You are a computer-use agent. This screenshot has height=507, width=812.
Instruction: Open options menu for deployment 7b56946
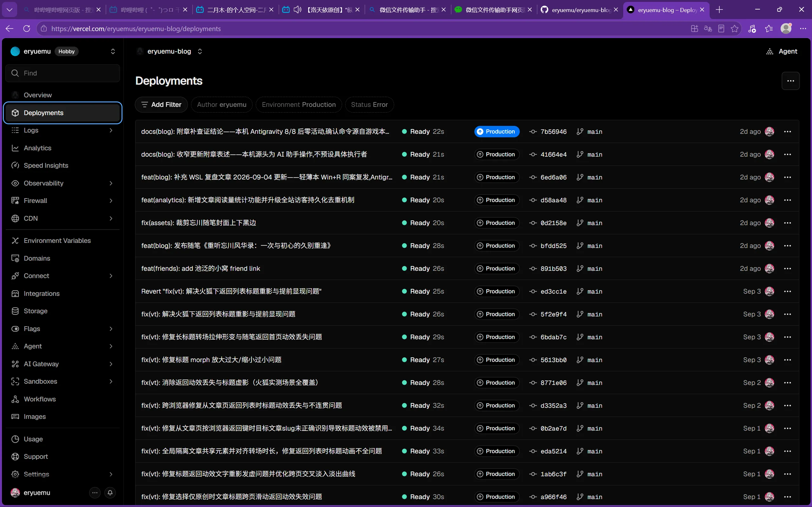pos(788,132)
